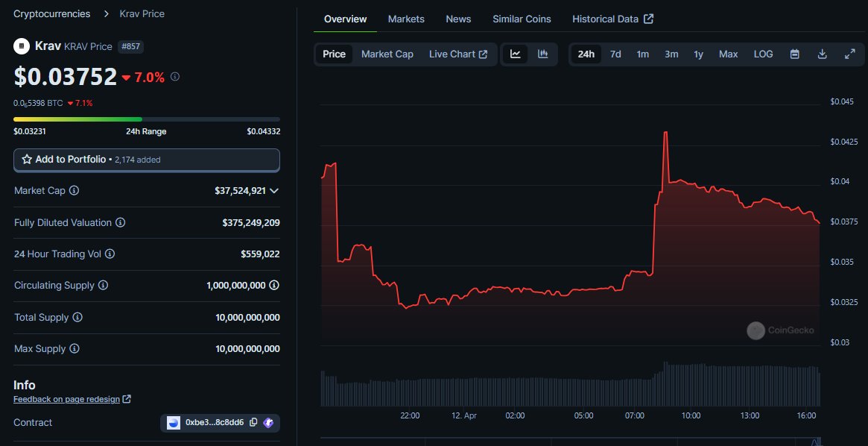Select the 1y time range
Viewport: 868px width, 446px height.
tap(699, 54)
